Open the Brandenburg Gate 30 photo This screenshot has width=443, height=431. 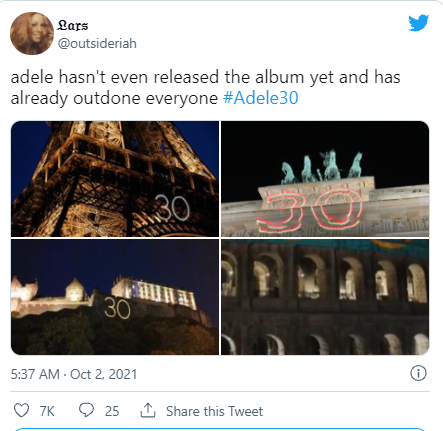[325, 179]
